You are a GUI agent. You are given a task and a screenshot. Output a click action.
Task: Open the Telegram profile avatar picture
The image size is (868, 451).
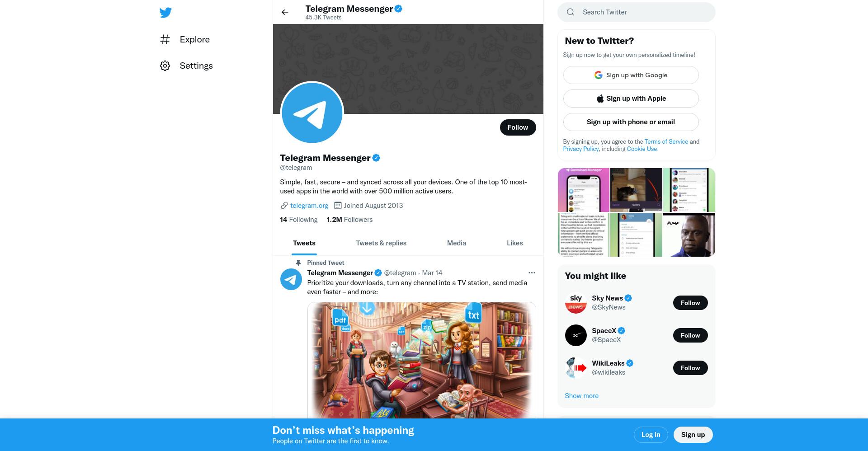click(312, 113)
